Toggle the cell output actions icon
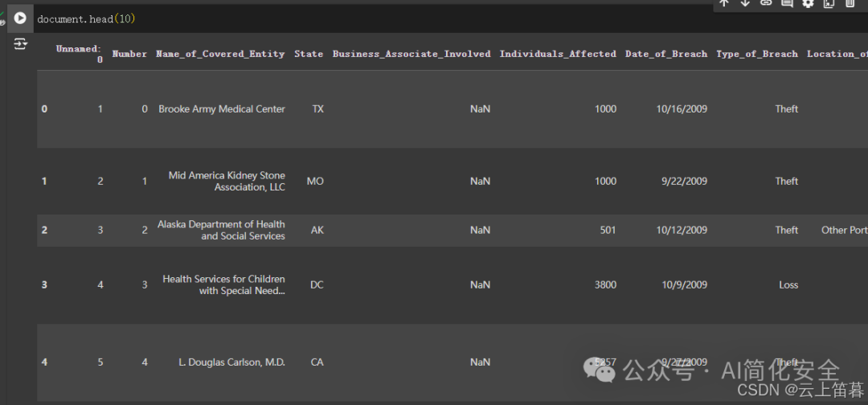 [x=20, y=44]
